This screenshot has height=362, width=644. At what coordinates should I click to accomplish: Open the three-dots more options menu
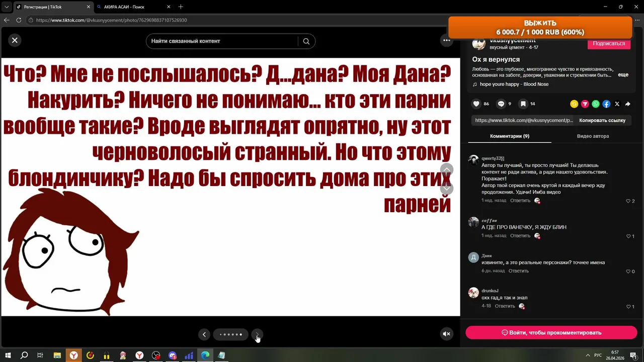coord(446,40)
